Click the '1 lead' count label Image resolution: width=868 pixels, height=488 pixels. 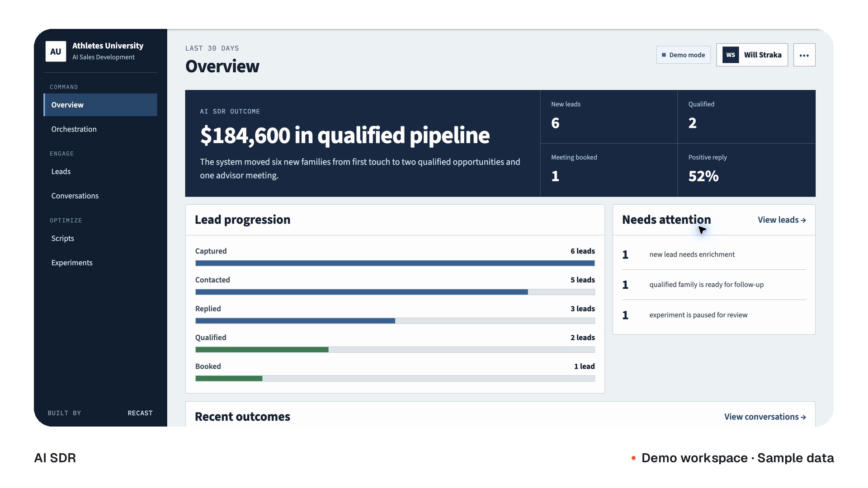[x=585, y=366]
